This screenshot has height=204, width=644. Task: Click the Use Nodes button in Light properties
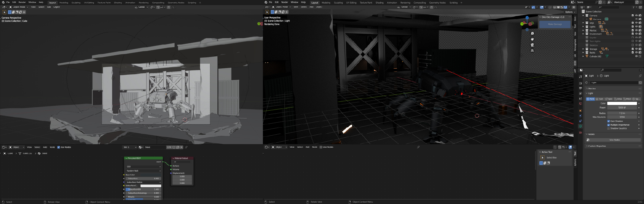tap(614, 140)
